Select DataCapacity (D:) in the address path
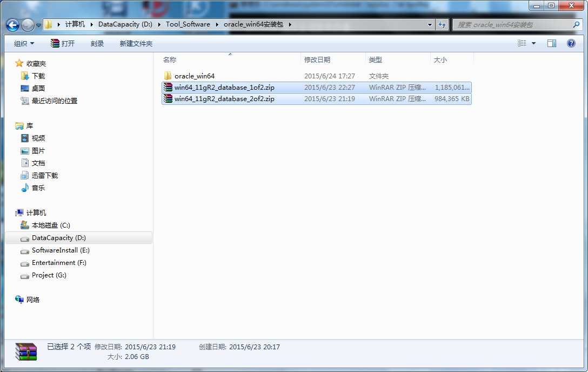This screenshot has width=588, height=372. tap(125, 24)
